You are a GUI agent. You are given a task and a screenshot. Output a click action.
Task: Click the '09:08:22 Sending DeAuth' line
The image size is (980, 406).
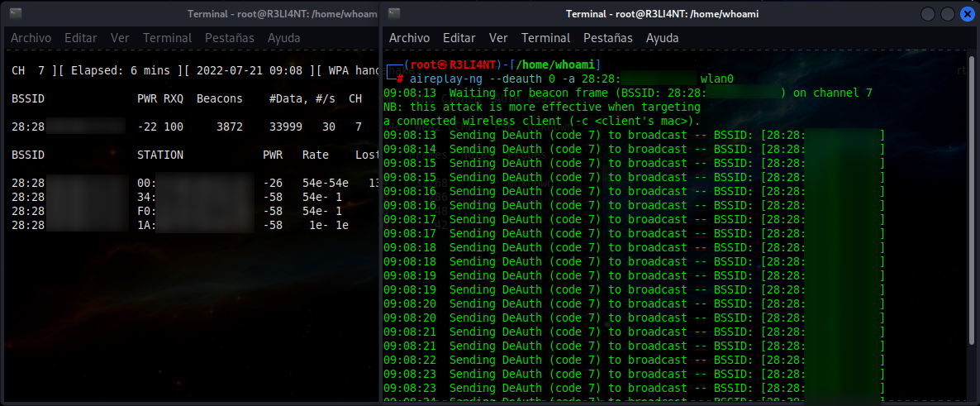coord(635,360)
